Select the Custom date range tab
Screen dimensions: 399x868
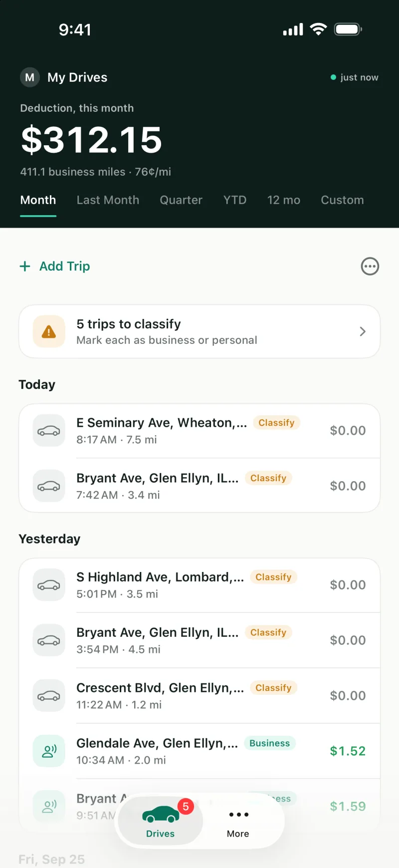(x=342, y=200)
